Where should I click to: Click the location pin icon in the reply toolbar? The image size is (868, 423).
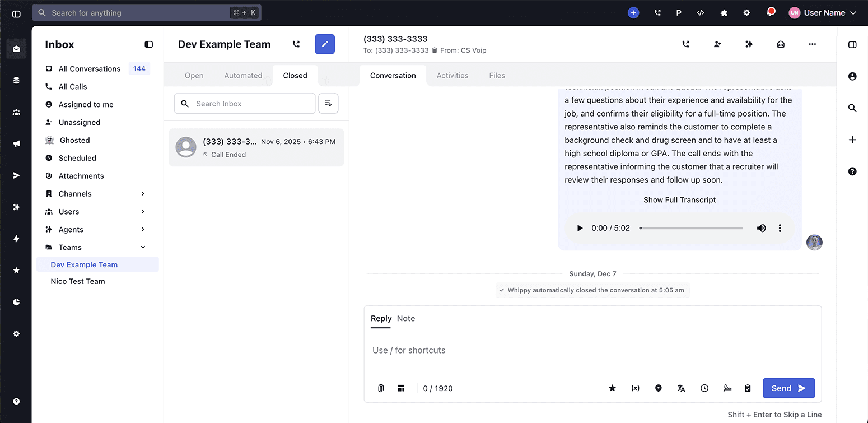[658, 388]
